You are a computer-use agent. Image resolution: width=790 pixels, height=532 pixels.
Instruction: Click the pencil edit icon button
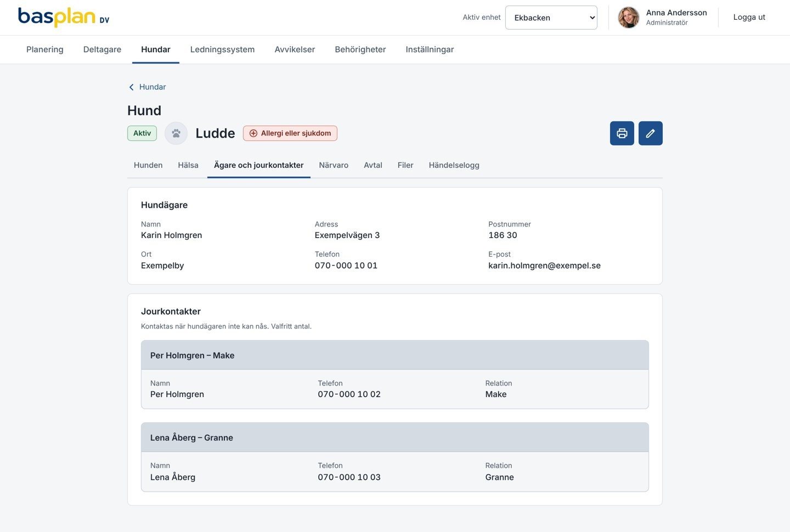click(x=650, y=133)
